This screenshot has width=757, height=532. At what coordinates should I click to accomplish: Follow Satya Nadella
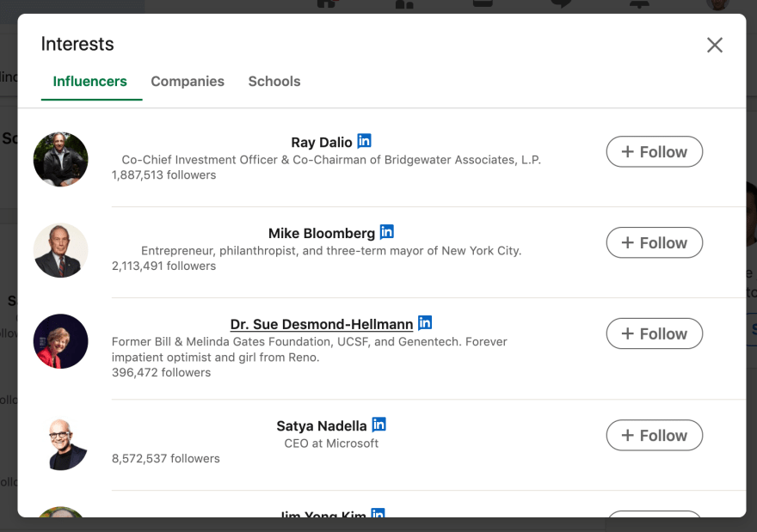654,435
